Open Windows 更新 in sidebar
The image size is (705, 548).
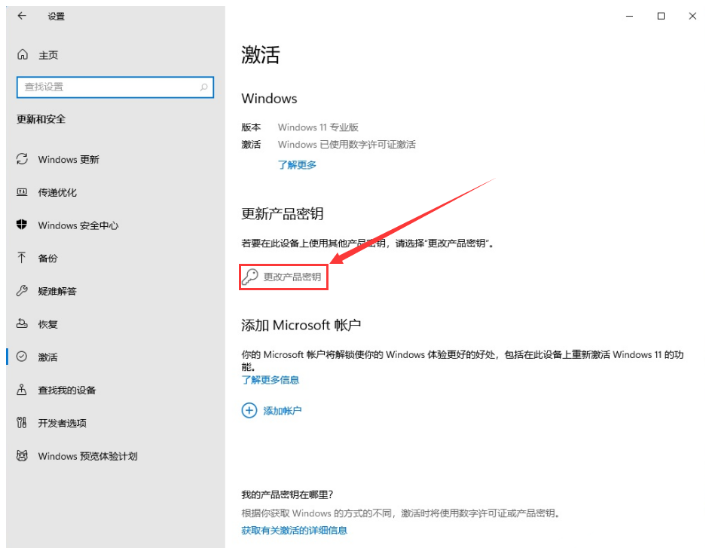click(68, 160)
